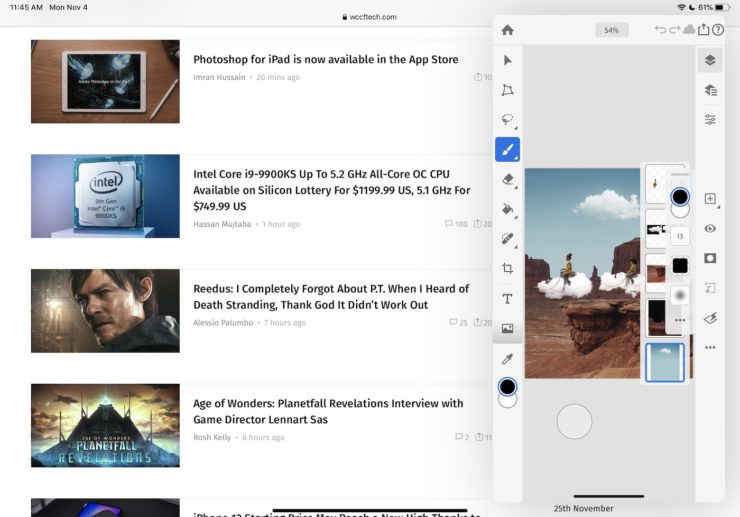
Task: Select the blue sky layer thumbnail
Action: coord(665,362)
